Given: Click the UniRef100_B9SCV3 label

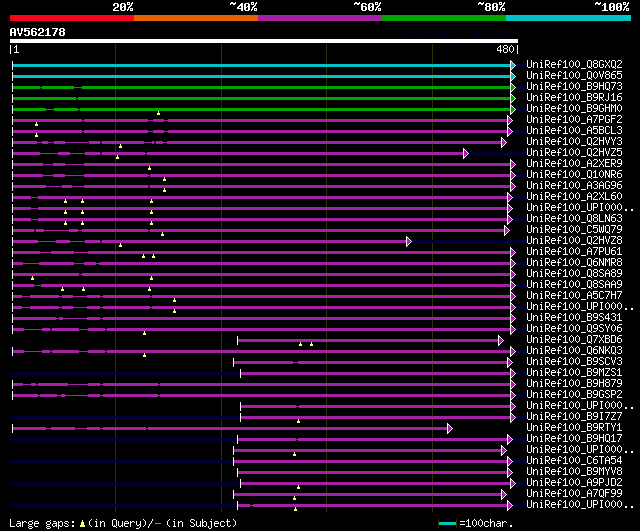Looking at the screenshot, I should [574, 362].
